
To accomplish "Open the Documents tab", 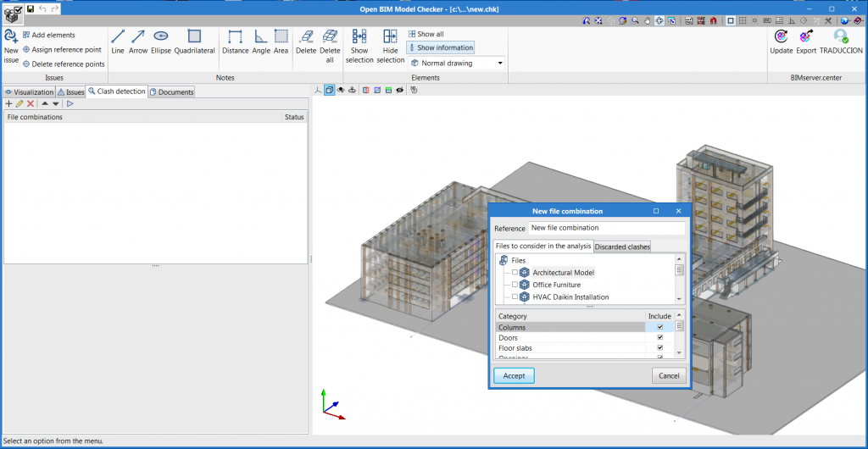I will tap(172, 91).
